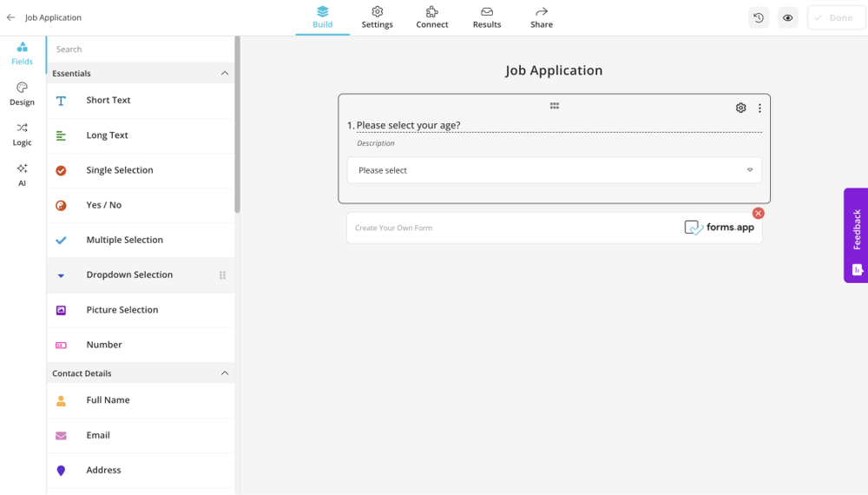Select the Address pin icon
Viewport: 868px width, 495px height.
tap(61, 471)
